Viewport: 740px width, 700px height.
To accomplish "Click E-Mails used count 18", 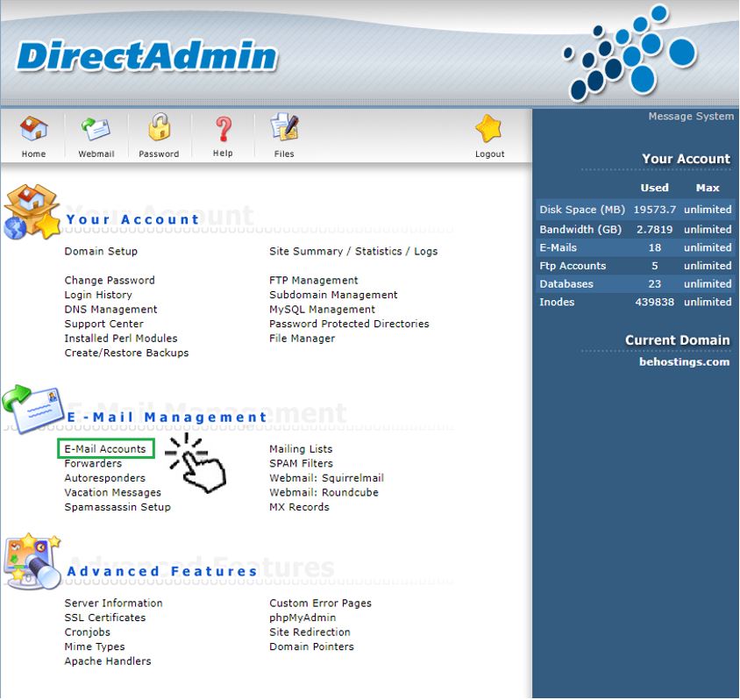I will [x=655, y=248].
